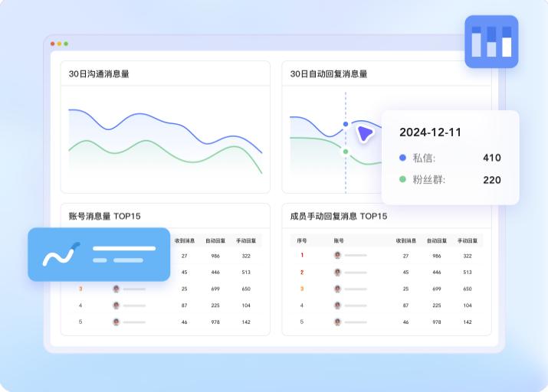Click red rank number 1 in 成员手动回复消息 table
This screenshot has width=548, height=392.
(302, 255)
